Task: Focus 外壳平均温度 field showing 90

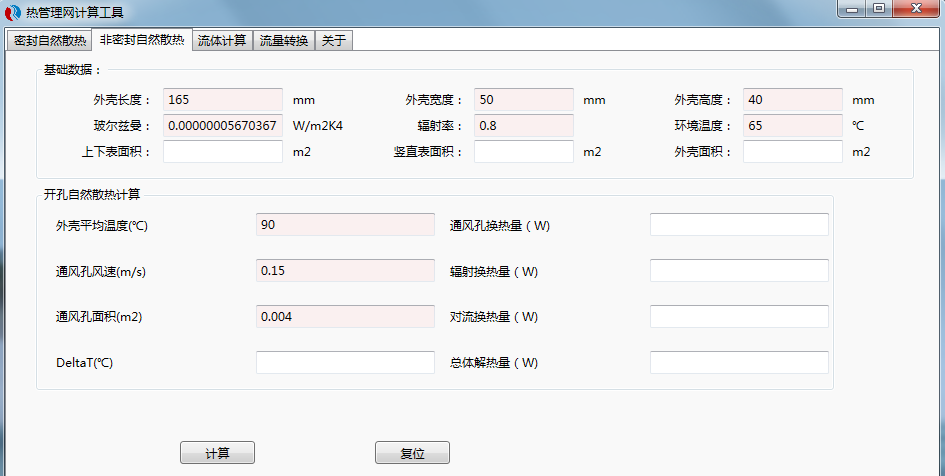Action: [345, 224]
